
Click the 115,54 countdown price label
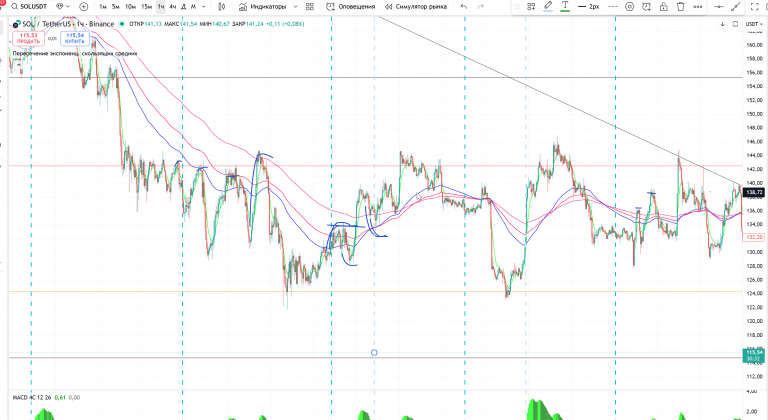[754, 355]
